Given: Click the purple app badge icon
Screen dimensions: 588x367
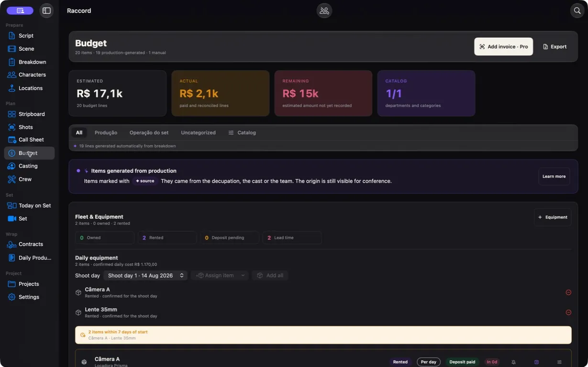Looking at the screenshot, I should click(x=20, y=11).
